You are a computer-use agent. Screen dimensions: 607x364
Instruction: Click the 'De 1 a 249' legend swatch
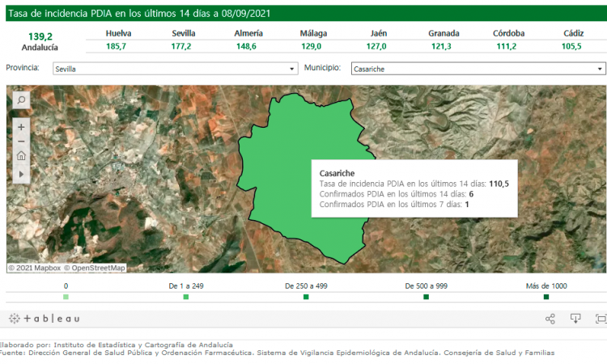[x=185, y=297]
